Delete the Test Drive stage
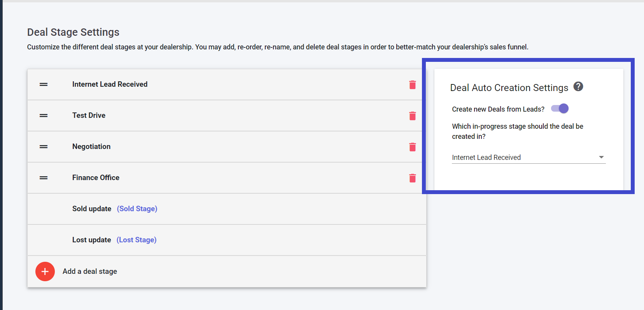644x310 pixels. click(x=412, y=116)
